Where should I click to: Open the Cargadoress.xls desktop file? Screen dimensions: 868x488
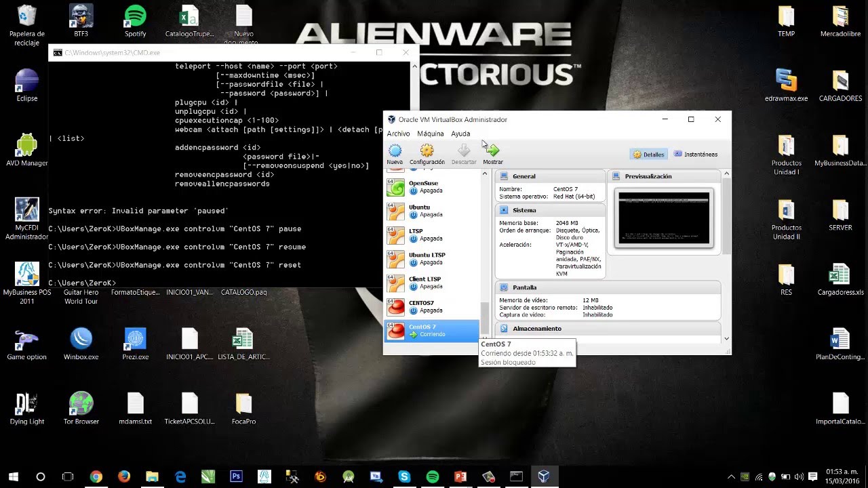point(840,280)
